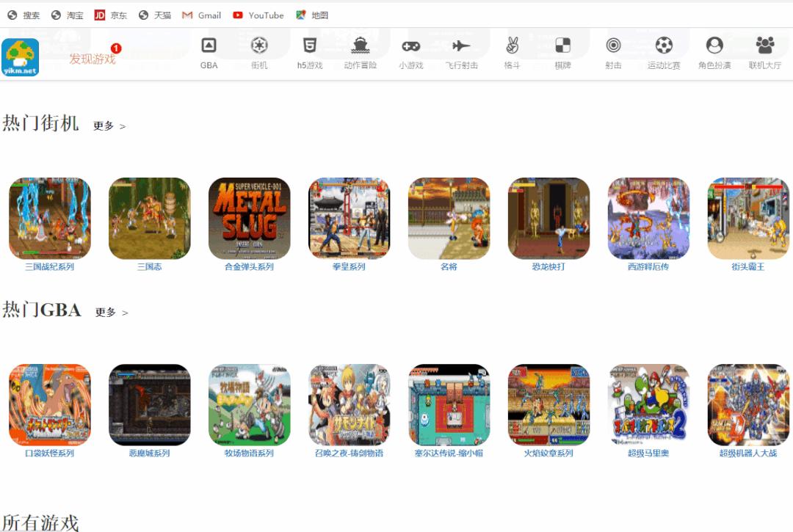Open the YouTube bookmark

(258, 15)
